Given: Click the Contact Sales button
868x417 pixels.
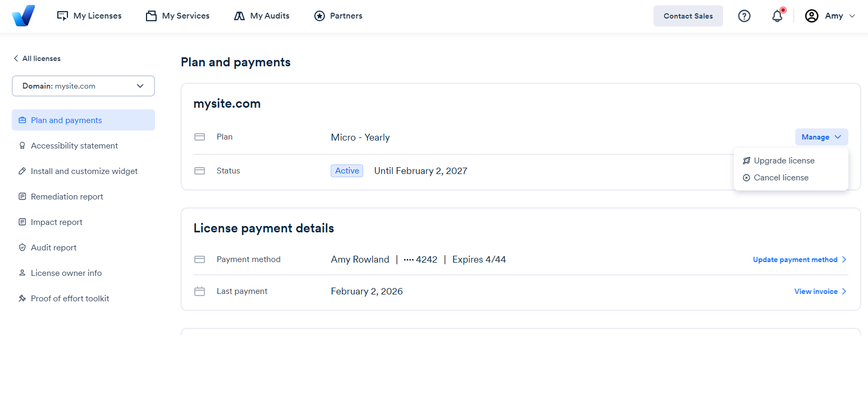Looking at the screenshot, I should pos(688,16).
